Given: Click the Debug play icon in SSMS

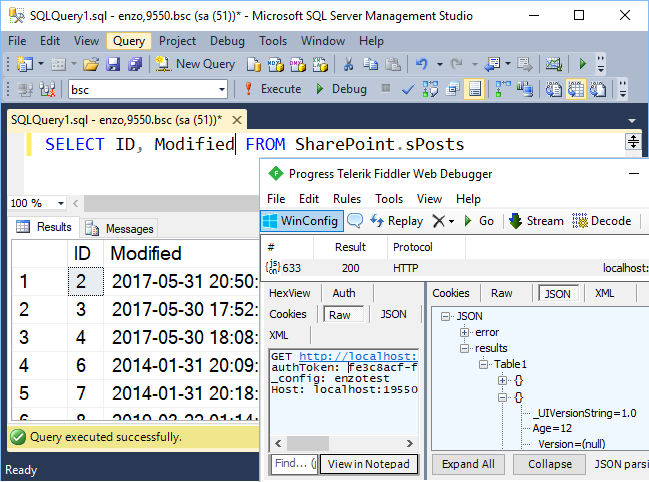Looking at the screenshot, I should click(x=341, y=89).
